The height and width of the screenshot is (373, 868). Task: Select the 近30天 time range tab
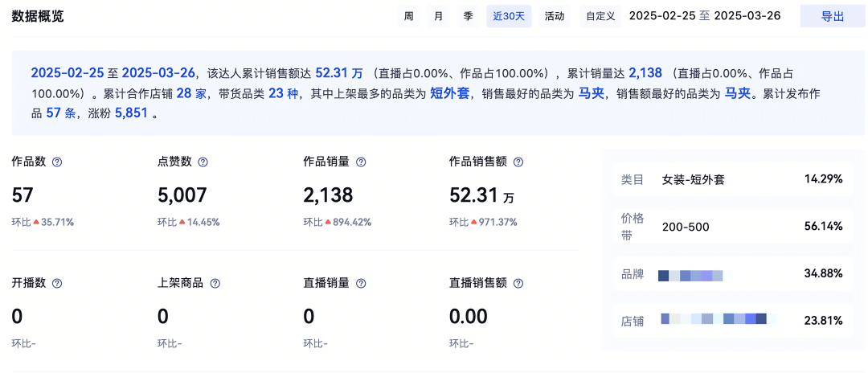click(x=509, y=16)
